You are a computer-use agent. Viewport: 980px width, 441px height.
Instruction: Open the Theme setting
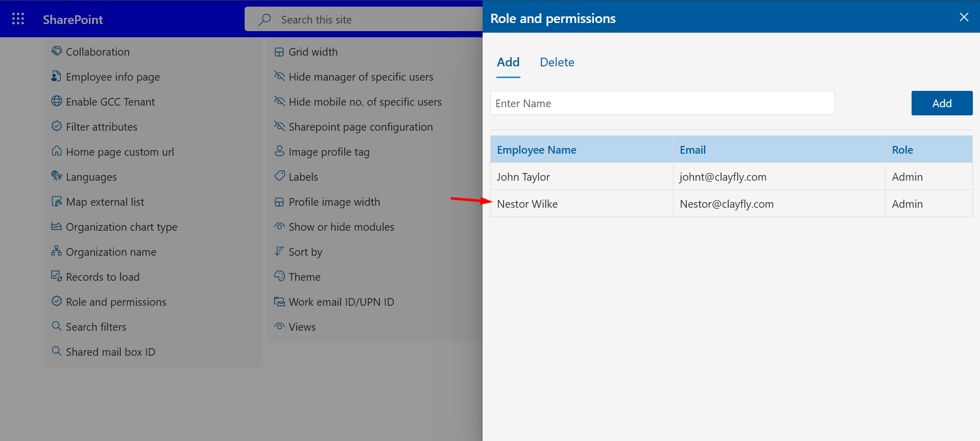(x=305, y=277)
